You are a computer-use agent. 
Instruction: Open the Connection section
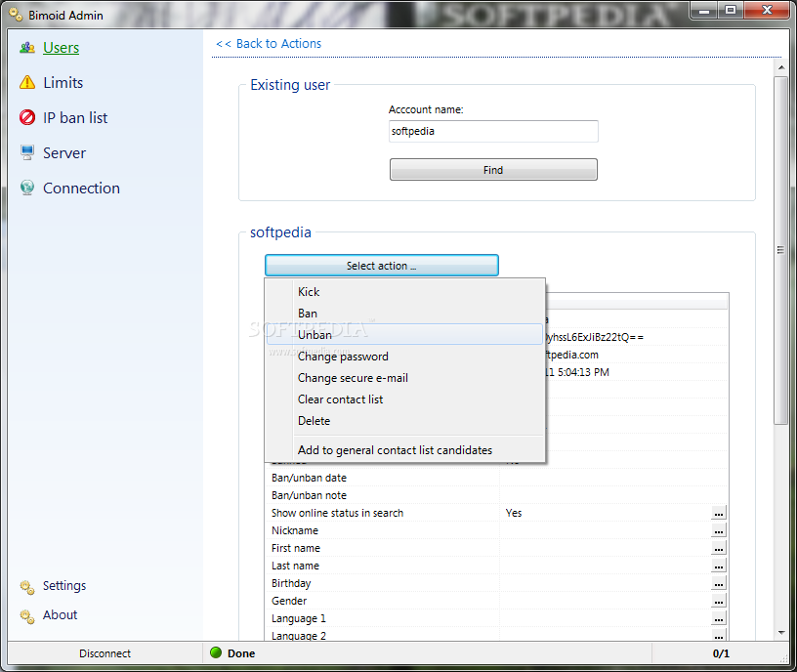tap(81, 188)
